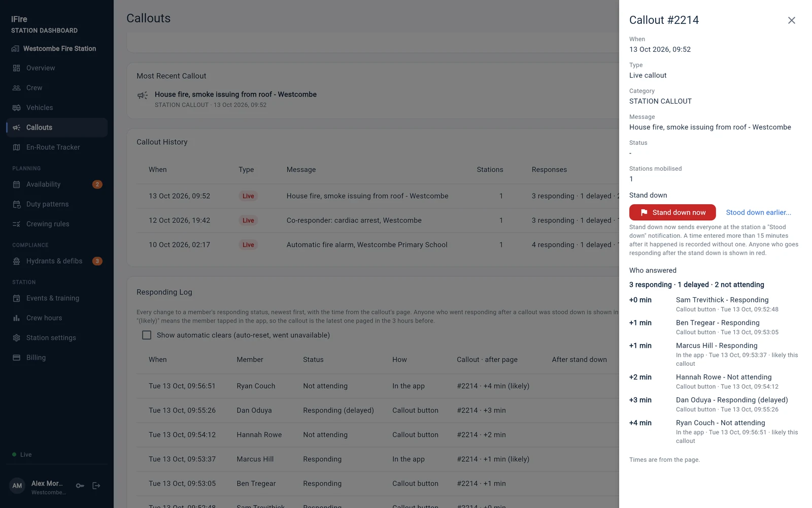Click the Callouts megaphone sidebar icon
This screenshot has width=812, height=508.
click(x=16, y=128)
